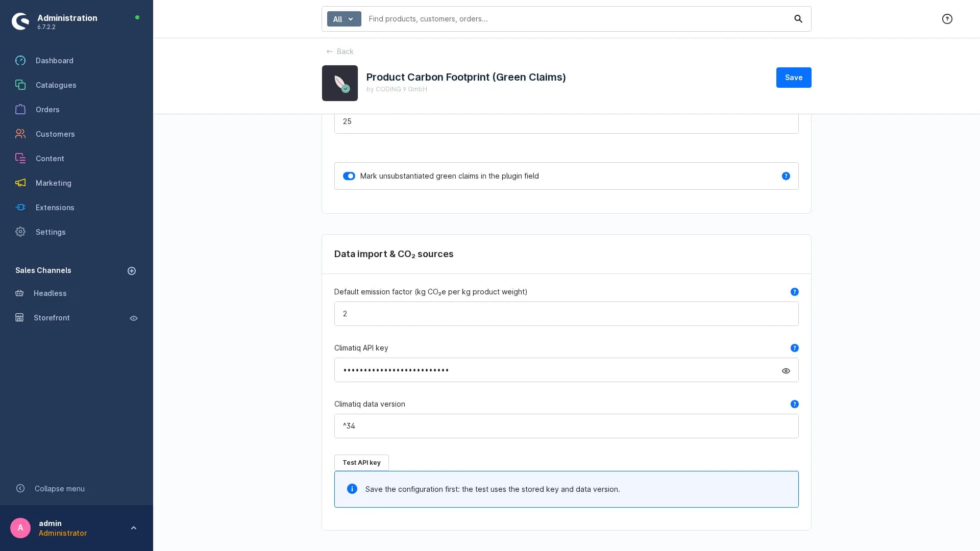980x551 pixels.
Task: Click the Marketing megaphone icon
Action: click(x=20, y=183)
